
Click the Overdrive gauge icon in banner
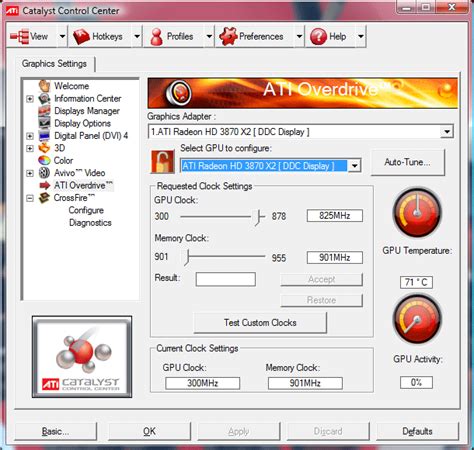tap(179, 92)
